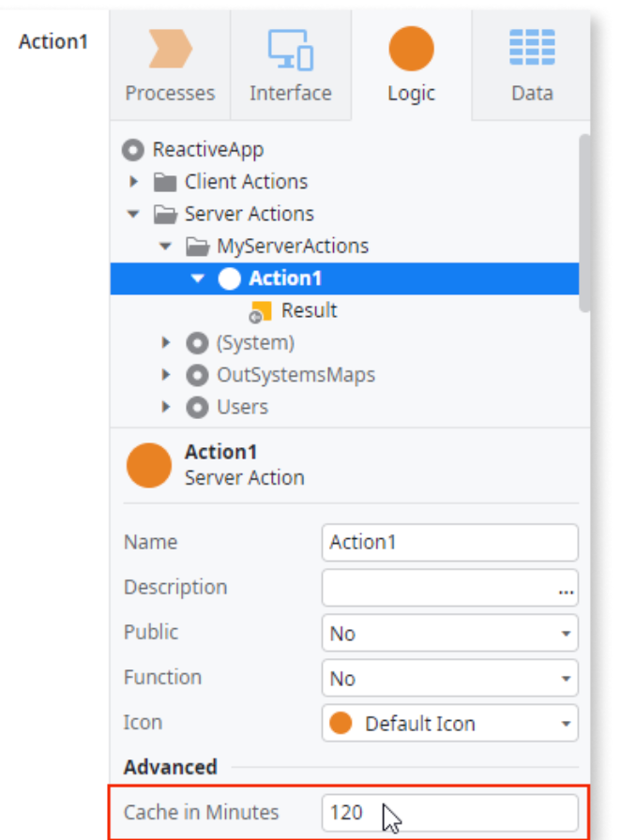
Task: Open the Function dropdown
Action: [x=450, y=678]
